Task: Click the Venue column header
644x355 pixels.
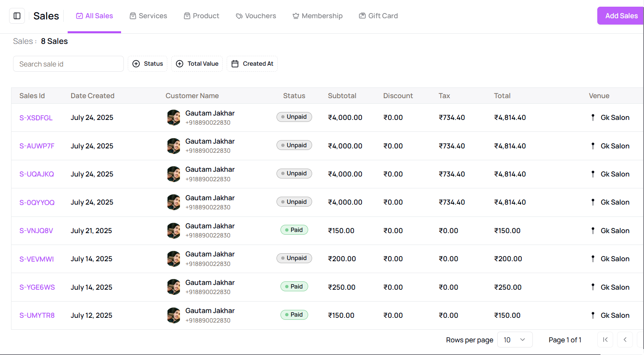Action: (599, 96)
